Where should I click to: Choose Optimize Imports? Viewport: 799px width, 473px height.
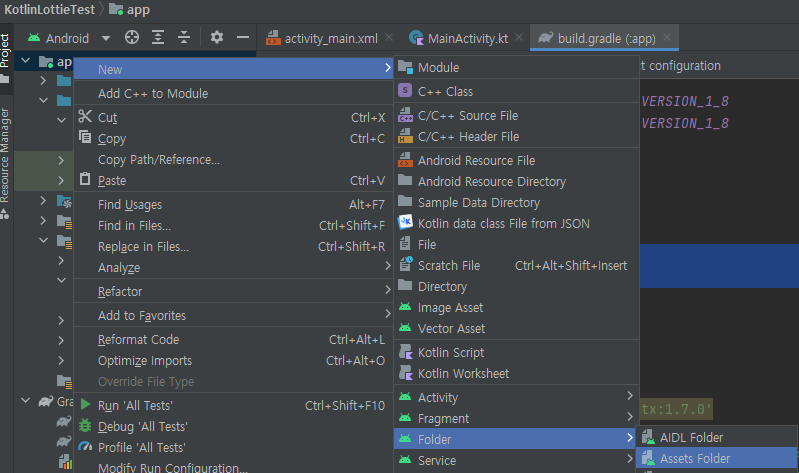point(233,360)
